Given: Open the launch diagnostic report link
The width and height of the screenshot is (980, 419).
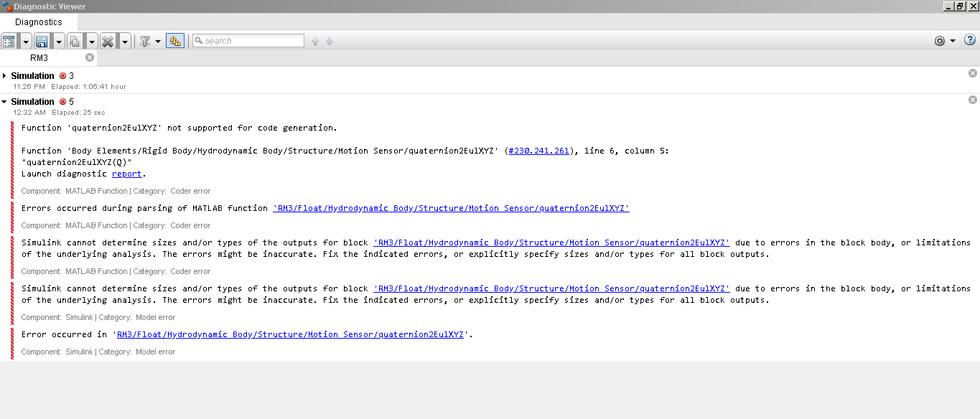Looking at the screenshot, I should tap(126, 174).
